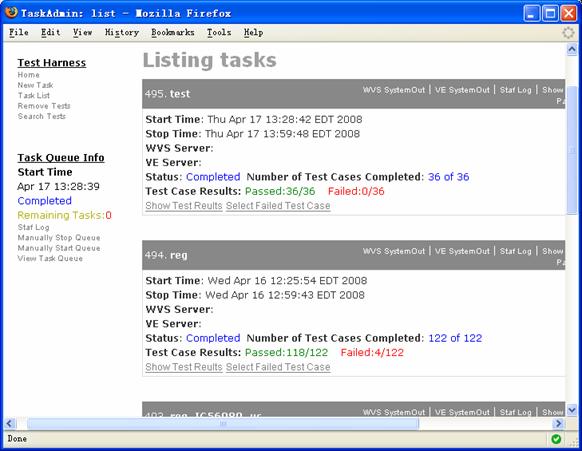The height and width of the screenshot is (451, 582).
Task: Maximize the Firefox window
Action: click(550, 14)
